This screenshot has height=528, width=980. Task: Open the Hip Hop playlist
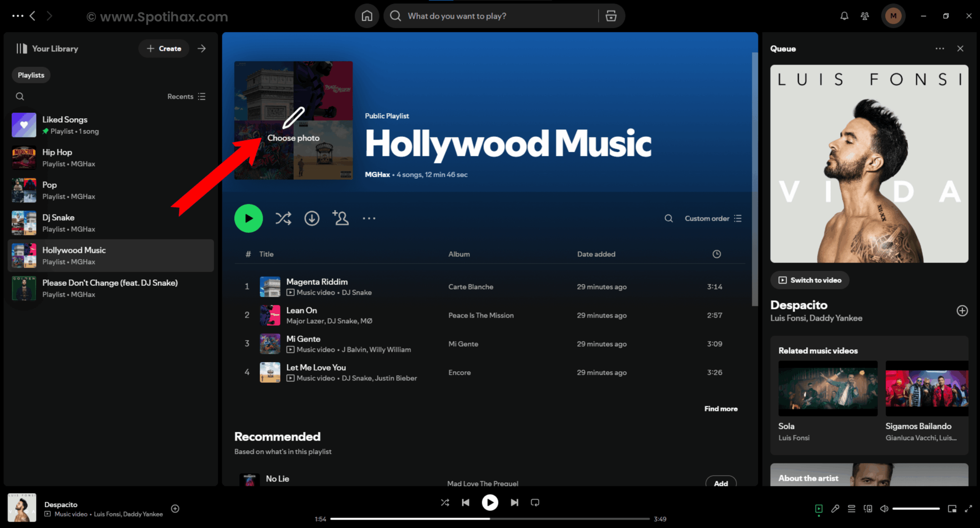111,158
